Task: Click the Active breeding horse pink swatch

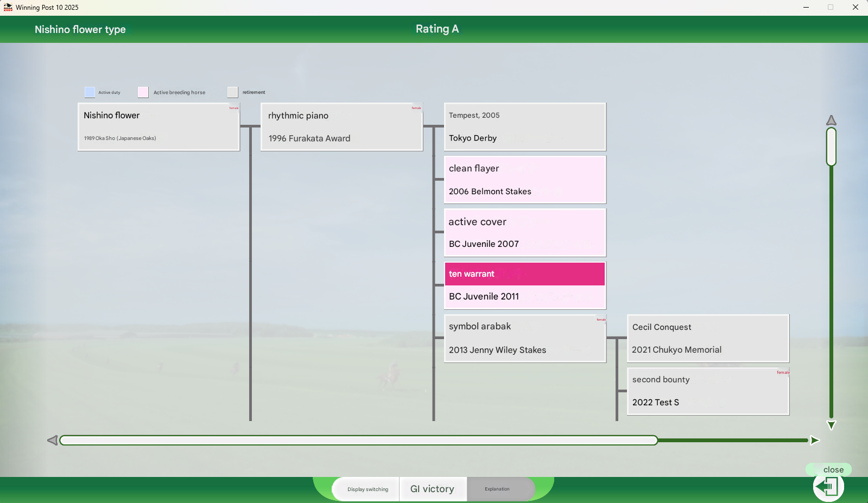Action: pos(143,92)
